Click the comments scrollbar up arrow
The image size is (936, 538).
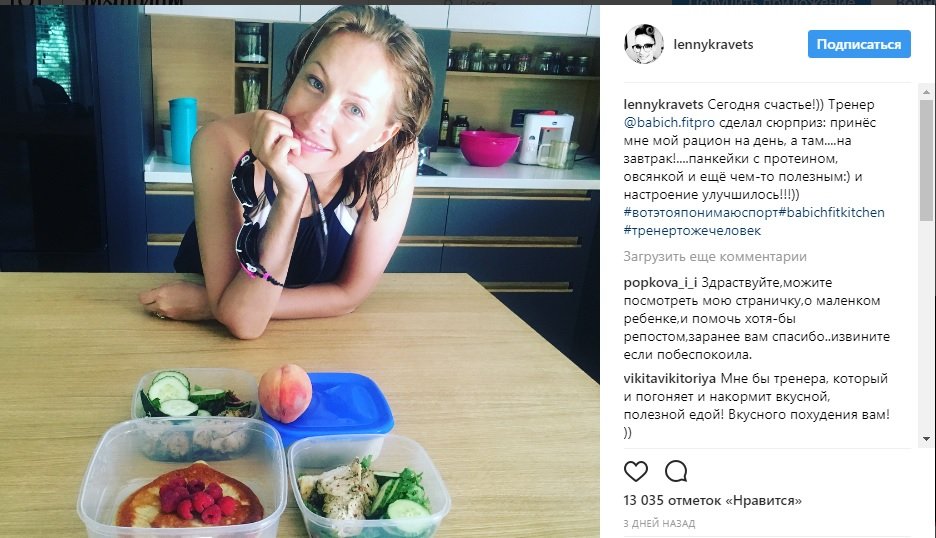(x=926, y=92)
